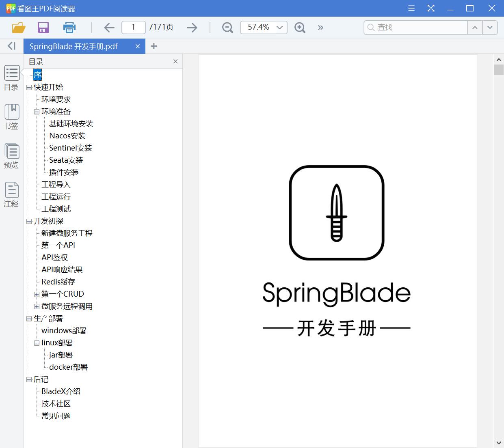Jump to 工程运行 section
The image size is (504, 448).
pos(56,197)
